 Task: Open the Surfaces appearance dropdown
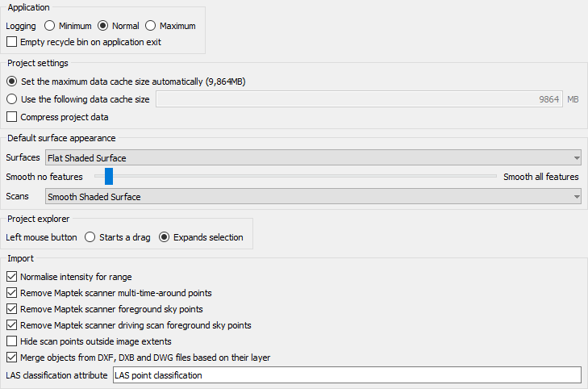click(313, 158)
